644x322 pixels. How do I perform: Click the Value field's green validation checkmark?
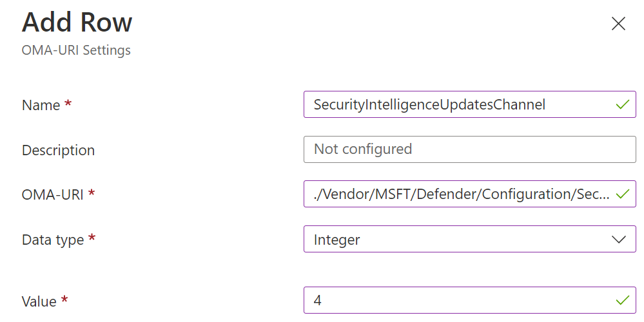pyautogui.click(x=622, y=300)
